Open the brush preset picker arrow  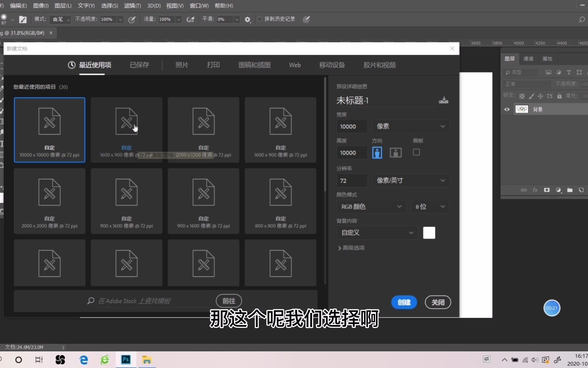point(13,20)
